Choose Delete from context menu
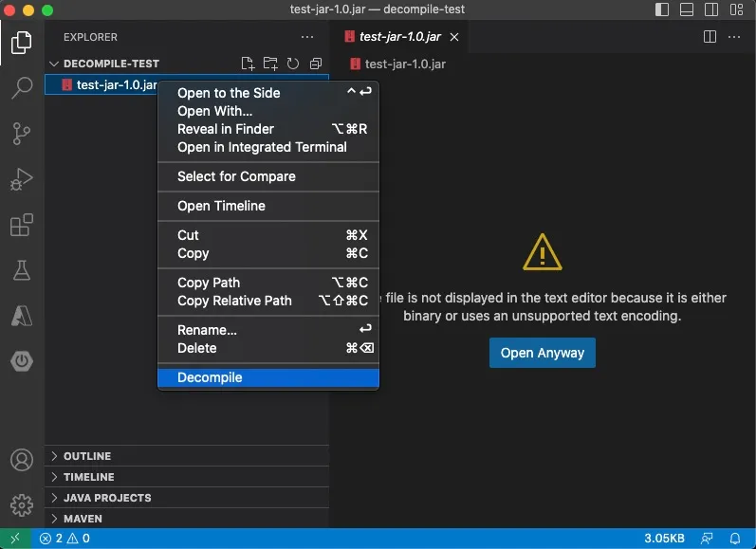Viewport: 756px width, 549px height. [x=268, y=348]
